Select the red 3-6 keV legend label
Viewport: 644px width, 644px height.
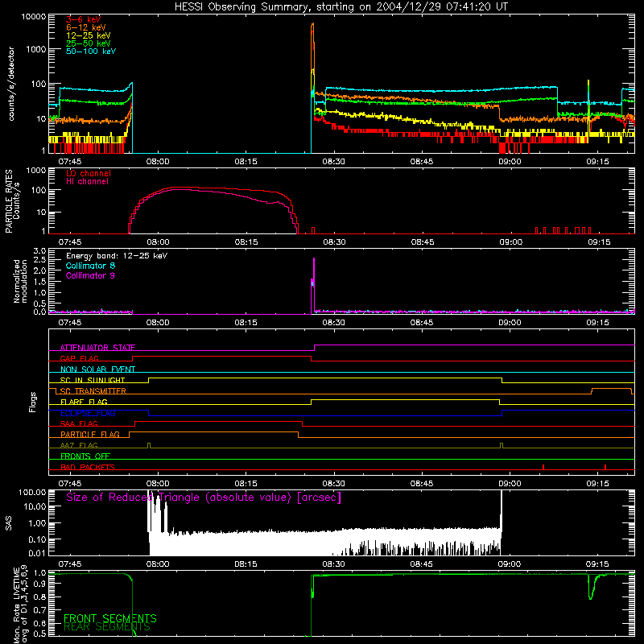(x=84, y=19)
